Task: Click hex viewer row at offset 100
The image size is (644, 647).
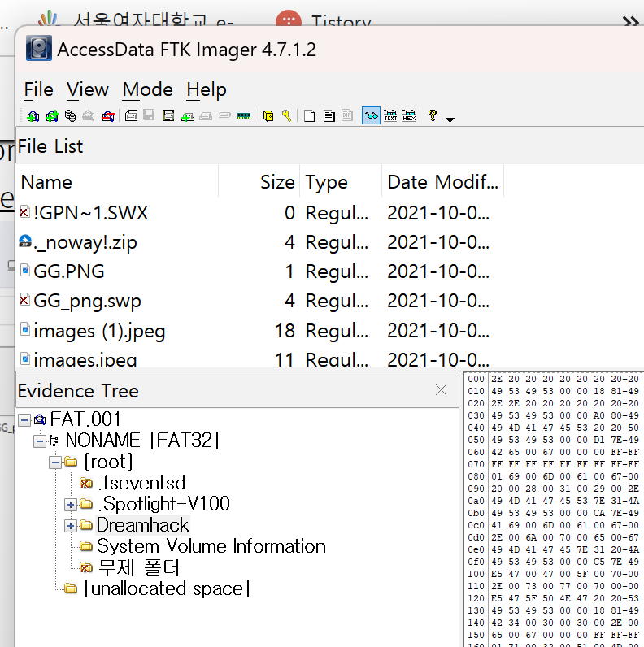Action: pos(553,574)
